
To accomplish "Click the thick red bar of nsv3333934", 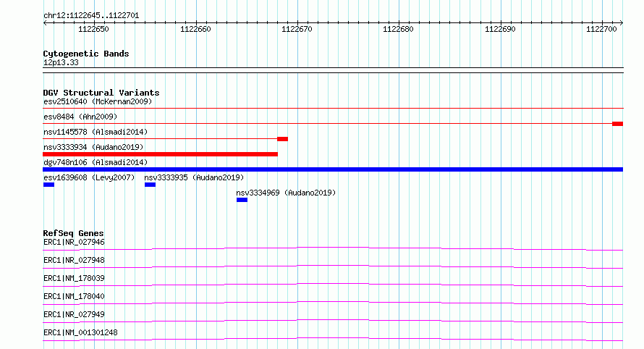I will pyautogui.click(x=160, y=154).
